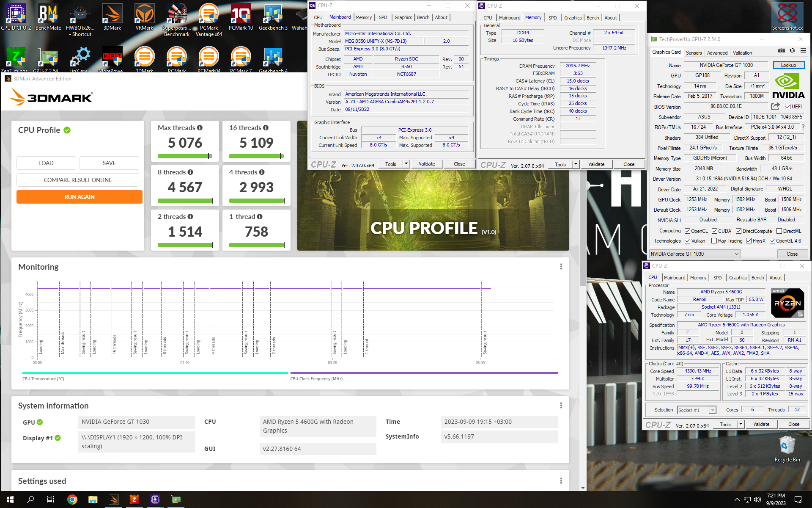Open Windows Start menu
The image size is (812, 508).
10,500
